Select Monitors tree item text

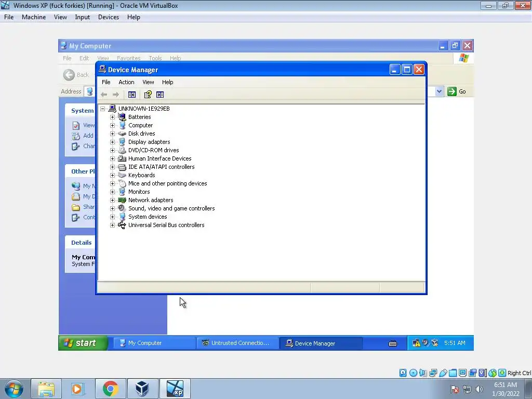139,192
